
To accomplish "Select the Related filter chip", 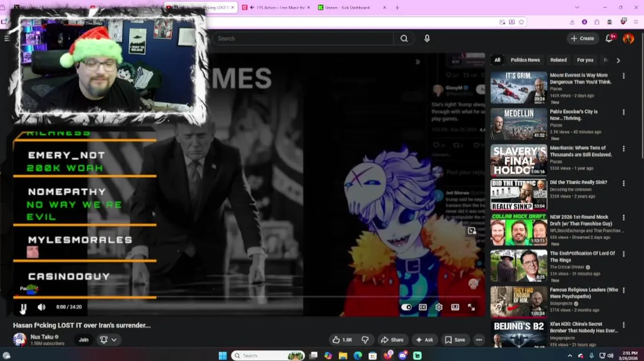I will [x=558, y=60].
